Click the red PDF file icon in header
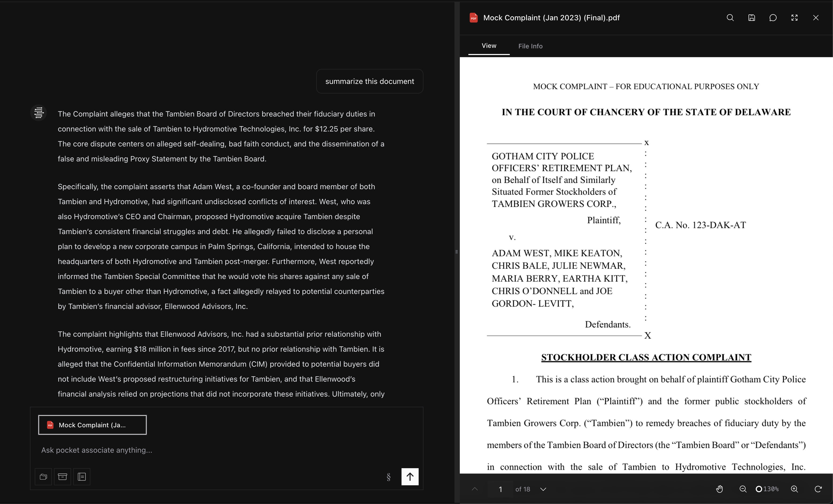 coord(474,18)
